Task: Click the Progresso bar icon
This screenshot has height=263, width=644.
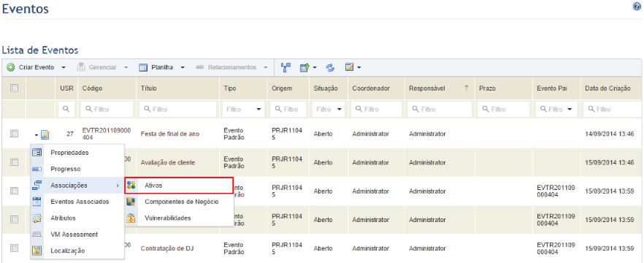Action: point(37,169)
